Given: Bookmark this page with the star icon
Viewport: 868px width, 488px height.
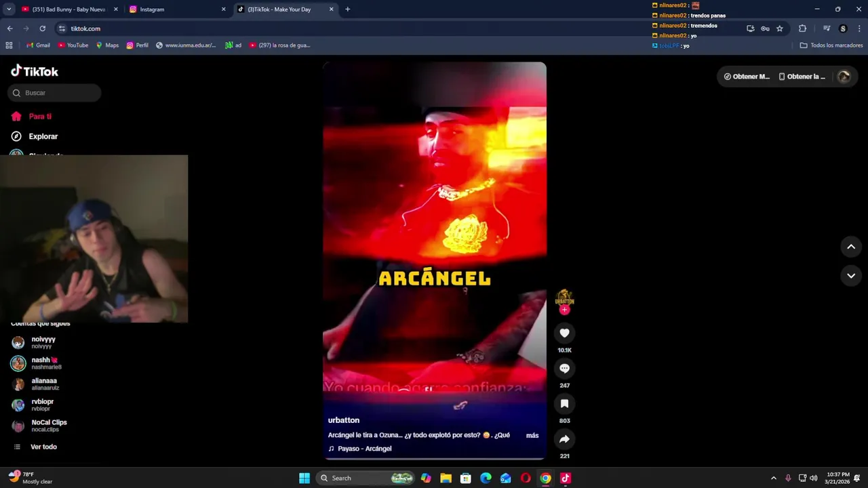Looking at the screenshot, I should [x=780, y=28].
